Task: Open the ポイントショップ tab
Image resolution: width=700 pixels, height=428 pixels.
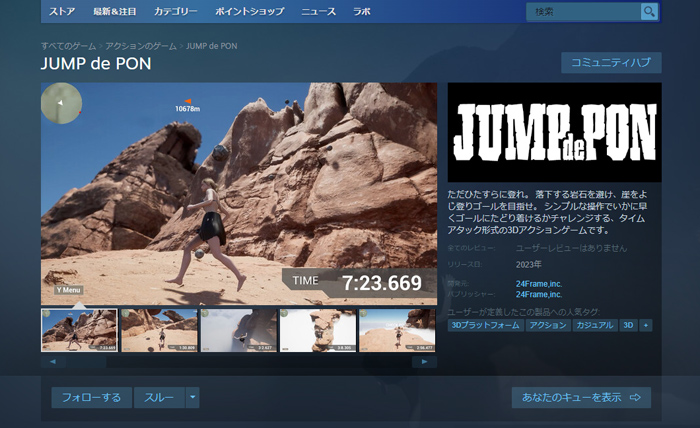Action: click(250, 12)
